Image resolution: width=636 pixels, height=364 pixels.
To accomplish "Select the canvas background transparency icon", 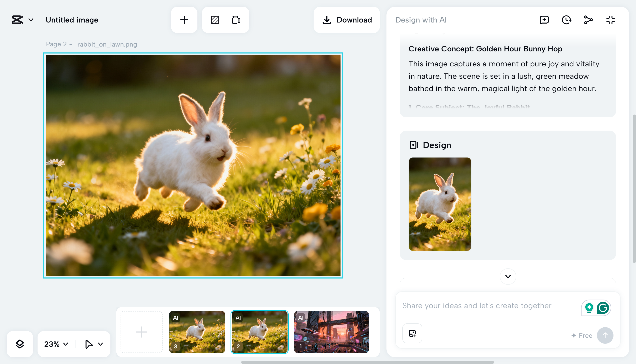I will pos(215,20).
